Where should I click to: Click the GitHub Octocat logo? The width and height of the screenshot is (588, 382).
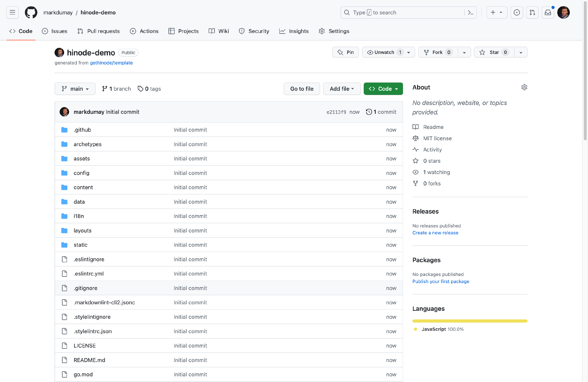(x=31, y=12)
